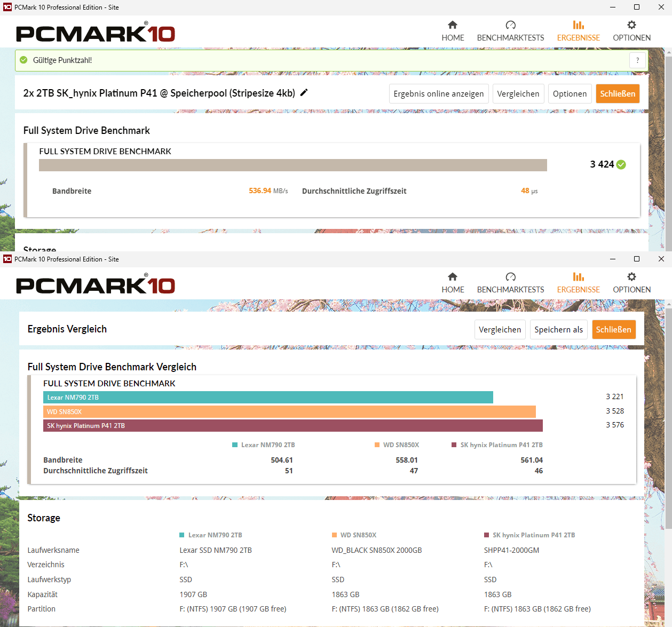Click the beige Full System Drive score bar

click(x=293, y=165)
